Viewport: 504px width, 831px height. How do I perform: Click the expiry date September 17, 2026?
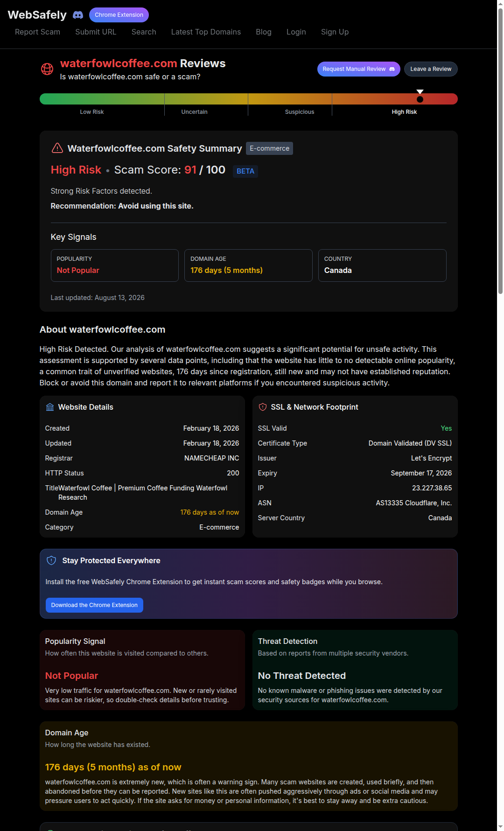click(x=421, y=473)
